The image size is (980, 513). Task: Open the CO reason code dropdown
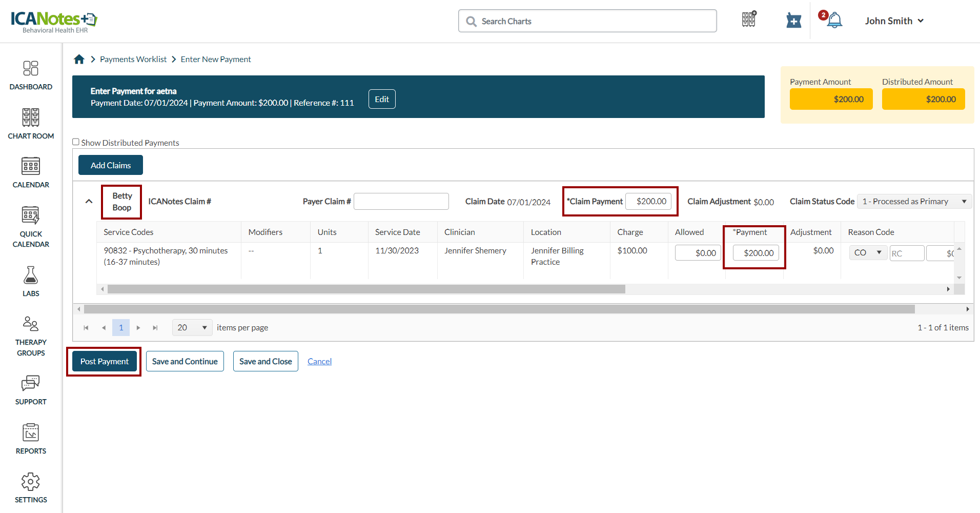point(868,253)
